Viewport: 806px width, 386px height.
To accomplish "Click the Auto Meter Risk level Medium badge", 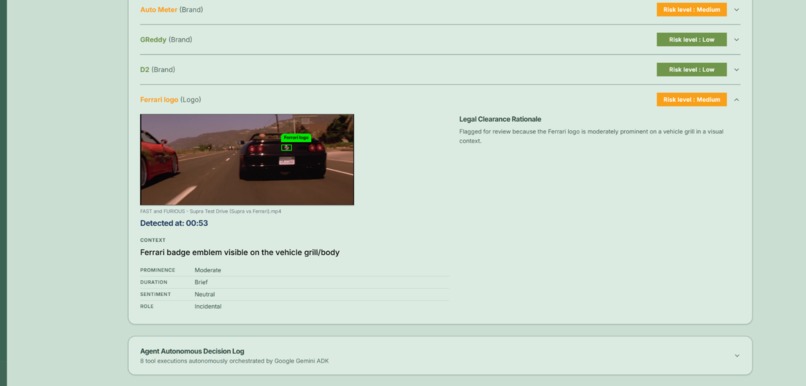I will point(691,10).
